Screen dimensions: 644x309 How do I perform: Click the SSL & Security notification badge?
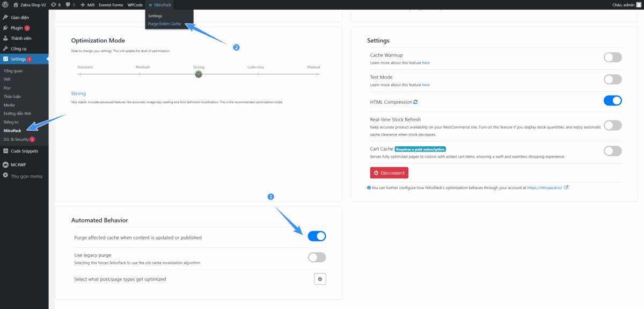tap(32, 139)
